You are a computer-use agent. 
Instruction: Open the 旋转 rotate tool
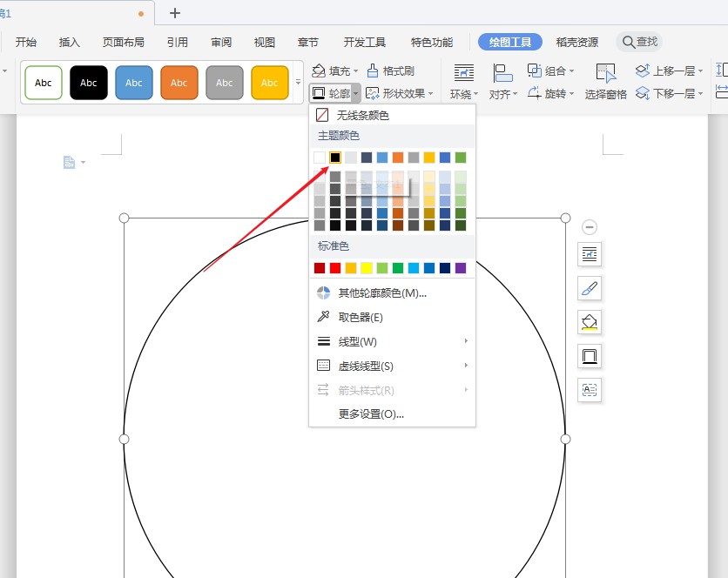[x=547, y=93]
